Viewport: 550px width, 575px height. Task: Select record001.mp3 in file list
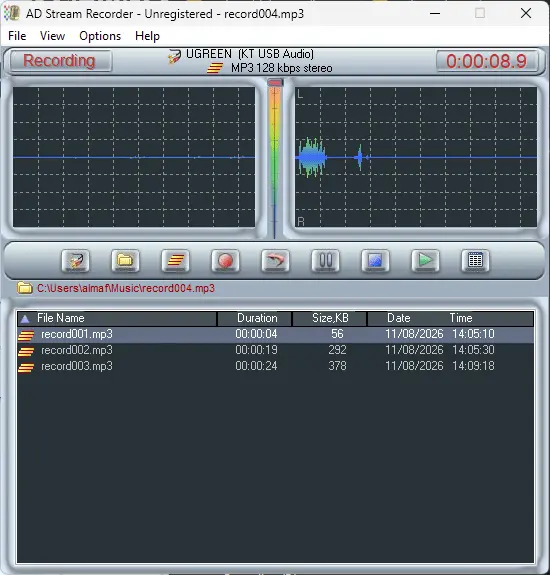275,334
